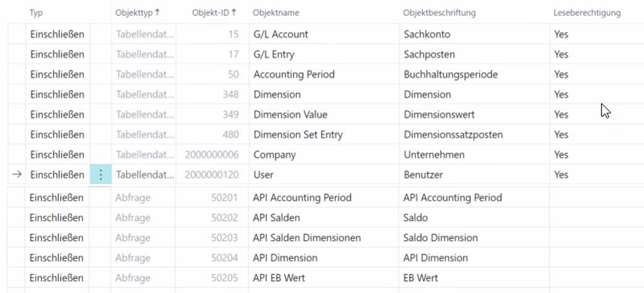Select Leseberechtigung Yes for G/L Account
The width and height of the screenshot is (644, 293).
[561, 34]
